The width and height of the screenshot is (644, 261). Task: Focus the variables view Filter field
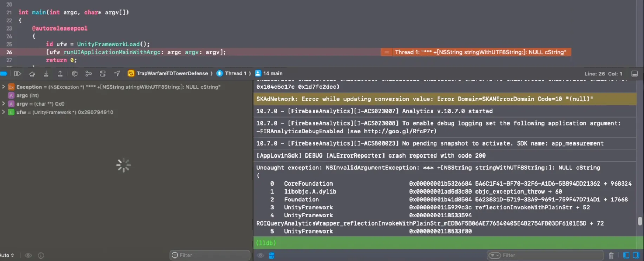tap(210, 255)
